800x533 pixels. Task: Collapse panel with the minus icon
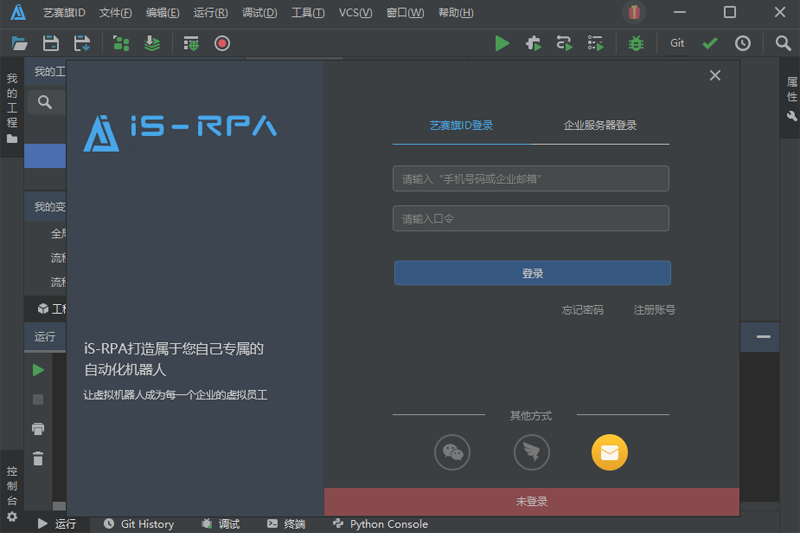tap(763, 337)
